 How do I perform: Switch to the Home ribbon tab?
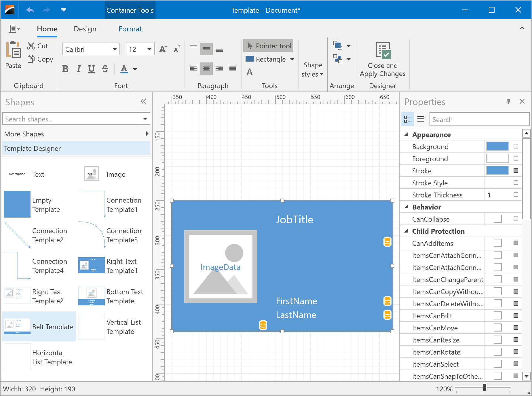click(x=47, y=29)
